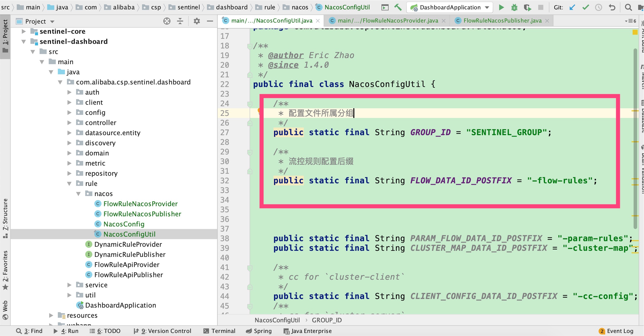Toggle the Favorites side tool window
The image size is (644, 336).
click(x=5, y=271)
